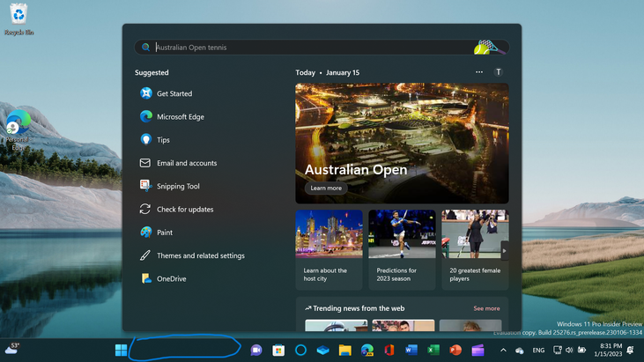Open 20 greatest female players card
Image resolution: width=644 pixels, height=362 pixels.
click(475, 250)
